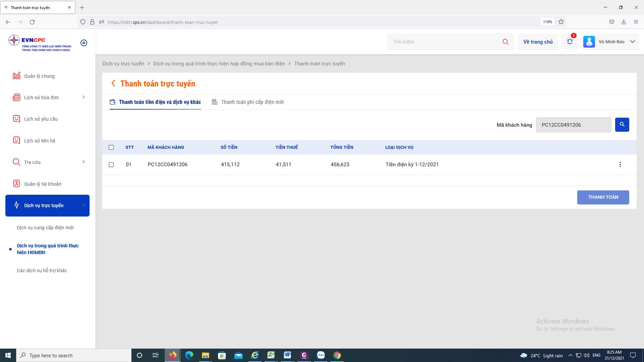Click the back arrow beside Thanh toán trực tuyến
Screen dimensions: 644x362
(113, 83)
